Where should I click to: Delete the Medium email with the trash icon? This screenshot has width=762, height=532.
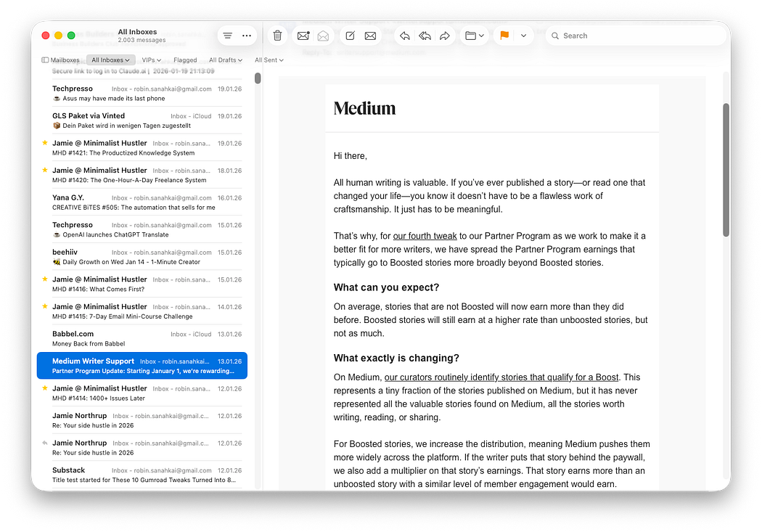pos(276,35)
